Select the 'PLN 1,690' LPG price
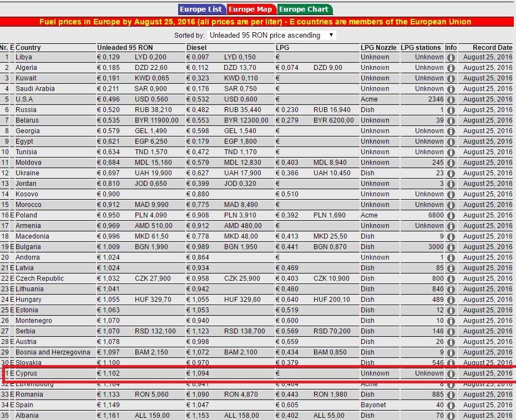The width and height of the screenshot is (516, 420). tap(330, 215)
